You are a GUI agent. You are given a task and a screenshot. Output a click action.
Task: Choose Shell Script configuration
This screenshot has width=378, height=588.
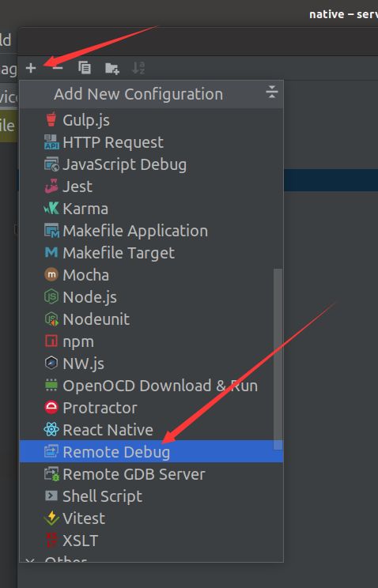pos(151,496)
